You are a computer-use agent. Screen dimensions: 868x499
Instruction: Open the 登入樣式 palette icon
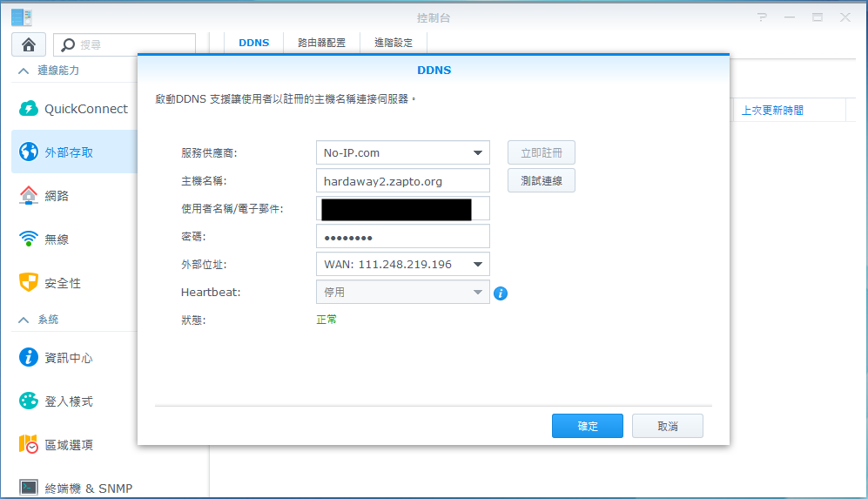click(x=28, y=401)
